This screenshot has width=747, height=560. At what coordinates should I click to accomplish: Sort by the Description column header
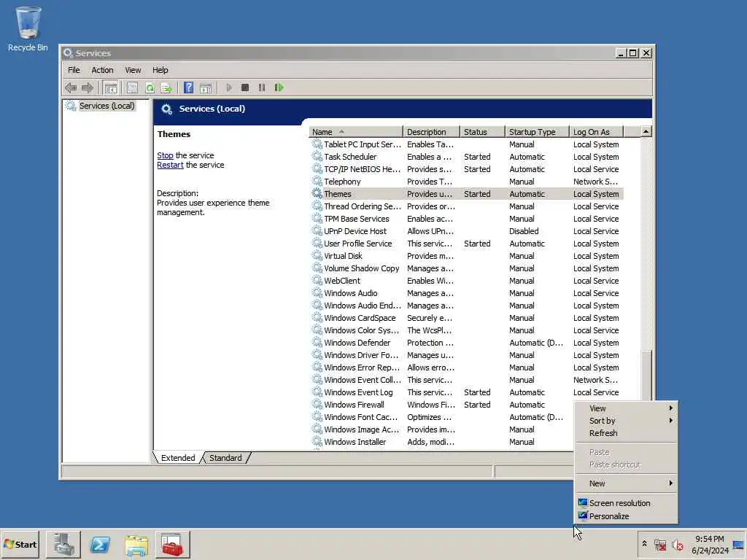point(432,132)
